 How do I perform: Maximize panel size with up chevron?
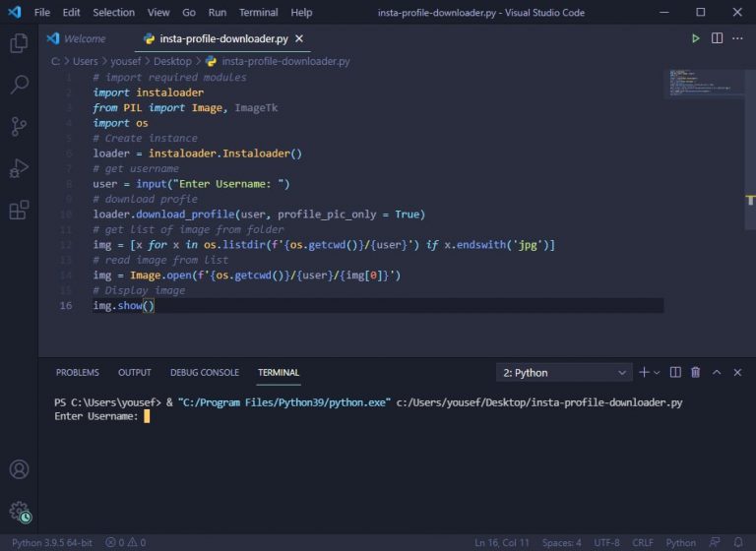(x=717, y=372)
